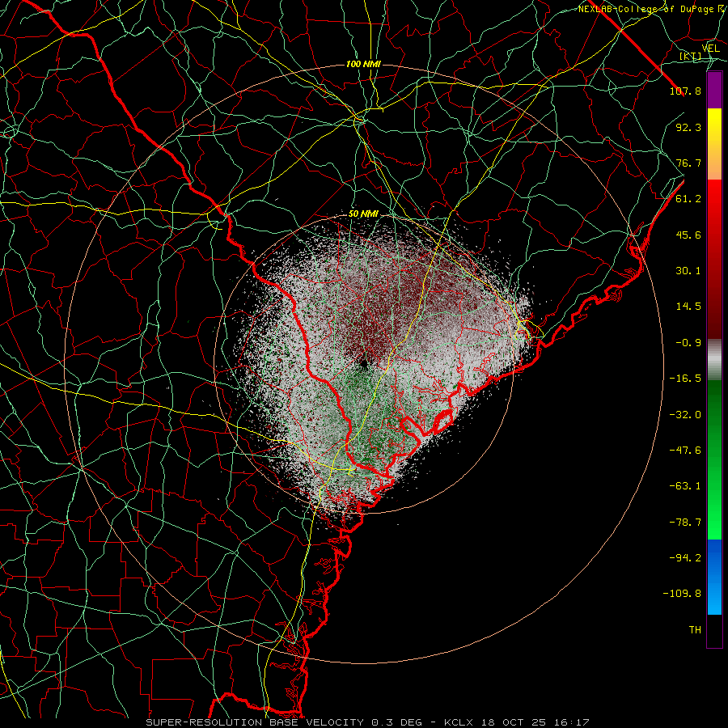This screenshot has height=728, width=728.
Task: Click the 92.3 legend value
Action: [688, 127]
